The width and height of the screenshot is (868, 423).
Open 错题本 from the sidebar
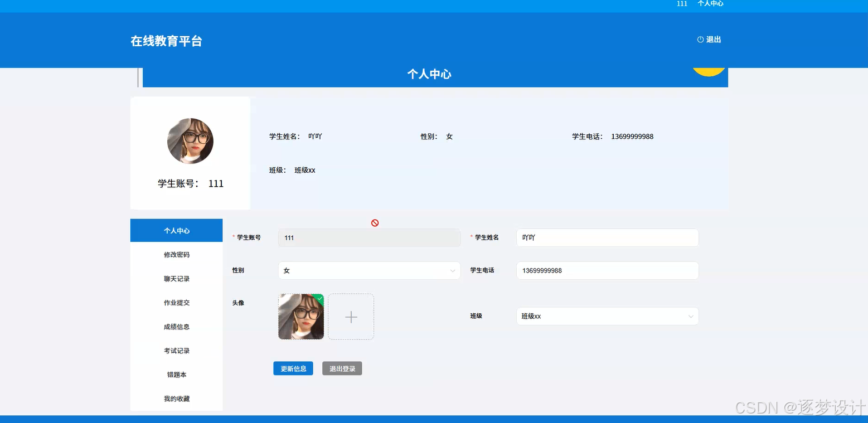pyautogui.click(x=176, y=374)
